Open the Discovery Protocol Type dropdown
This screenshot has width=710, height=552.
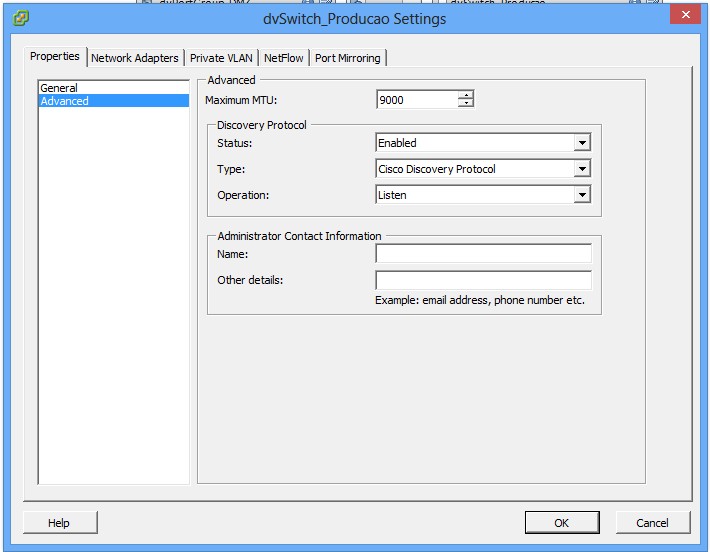coord(582,169)
